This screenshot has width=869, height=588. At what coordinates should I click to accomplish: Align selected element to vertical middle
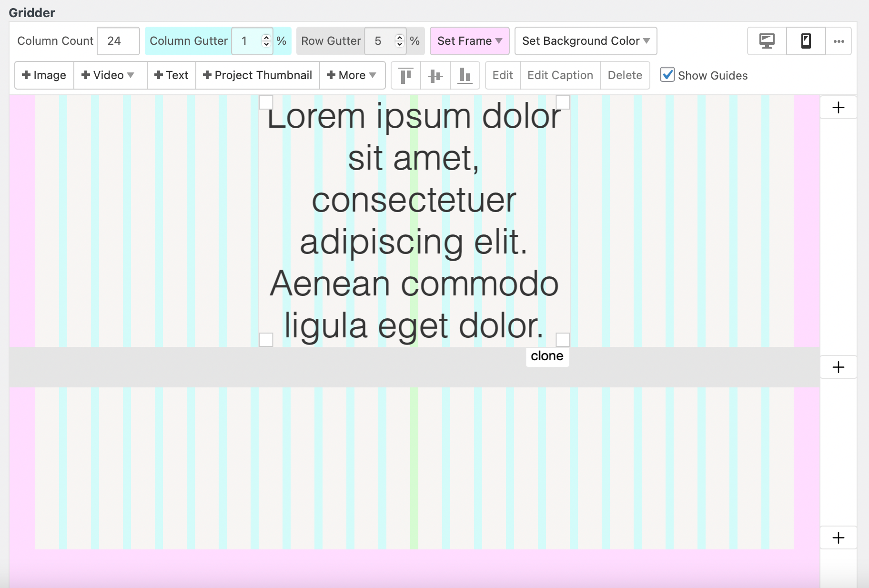[435, 75]
